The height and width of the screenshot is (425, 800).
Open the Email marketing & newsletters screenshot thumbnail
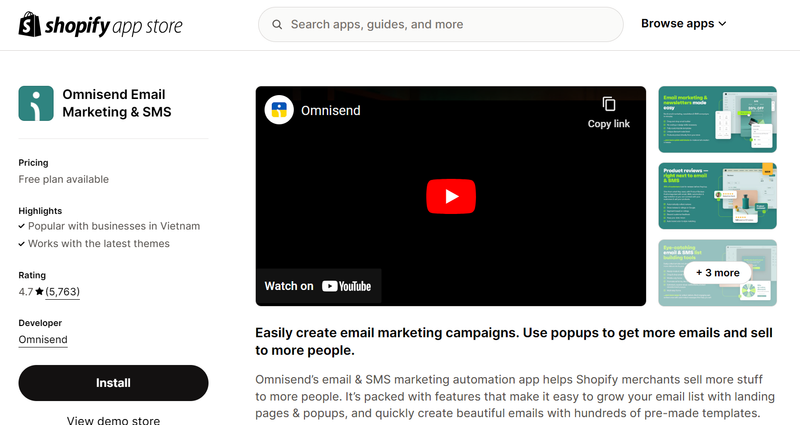[717, 119]
